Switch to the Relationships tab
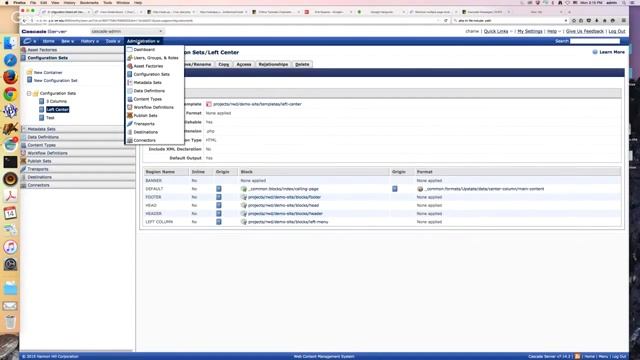 pos(273,64)
